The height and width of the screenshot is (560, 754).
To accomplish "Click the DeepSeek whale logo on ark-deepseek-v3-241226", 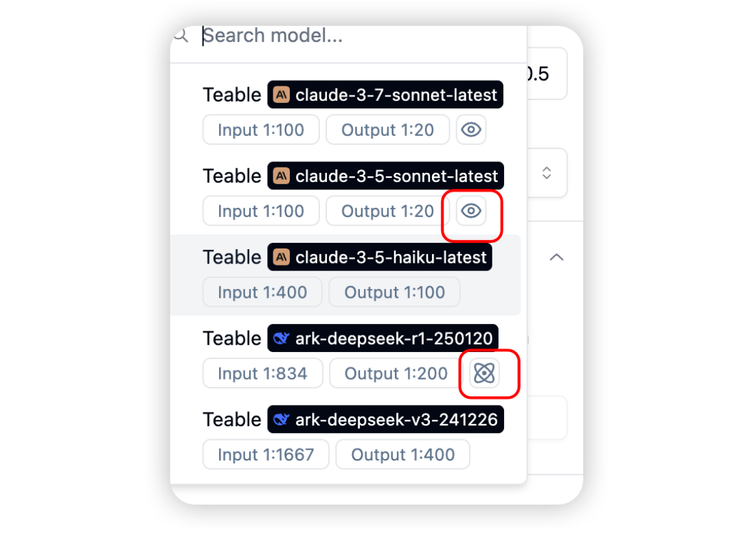I will [282, 419].
